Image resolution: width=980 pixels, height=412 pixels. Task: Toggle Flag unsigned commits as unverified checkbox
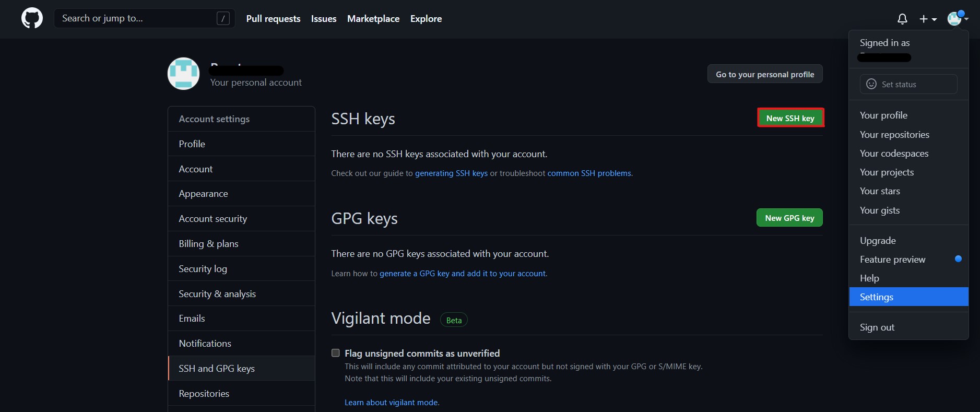[x=336, y=353]
